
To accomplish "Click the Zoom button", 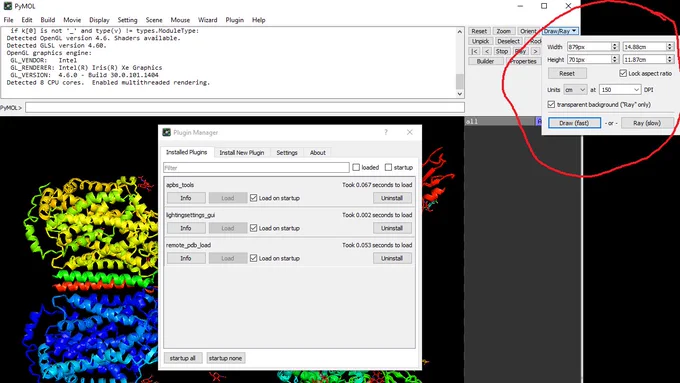I will click(503, 31).
